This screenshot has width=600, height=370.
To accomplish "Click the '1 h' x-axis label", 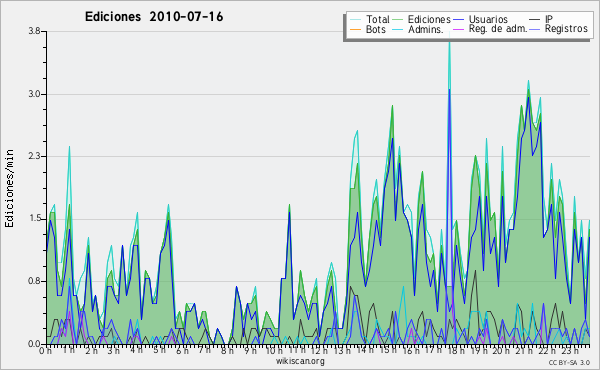I will coord(68,350).
